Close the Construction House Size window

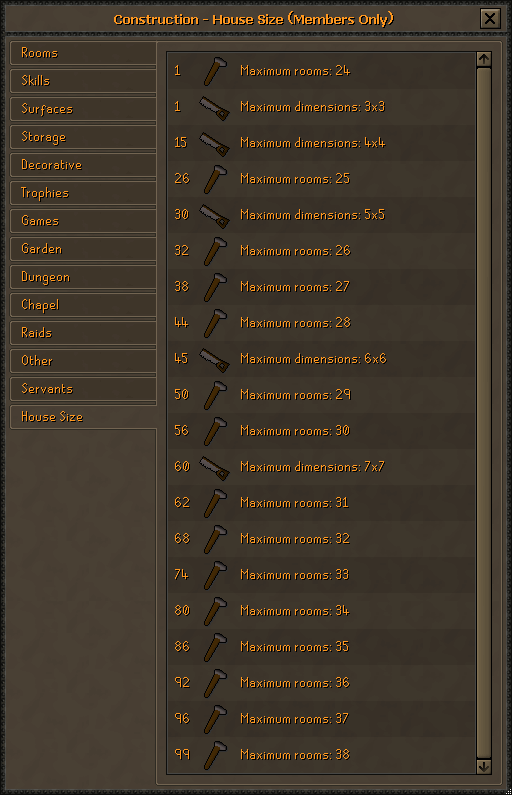click(x=490, y=19)
